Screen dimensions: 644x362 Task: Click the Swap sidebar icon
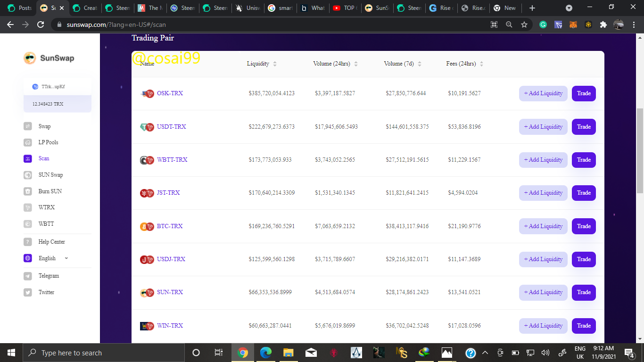(x=28, y=126)
